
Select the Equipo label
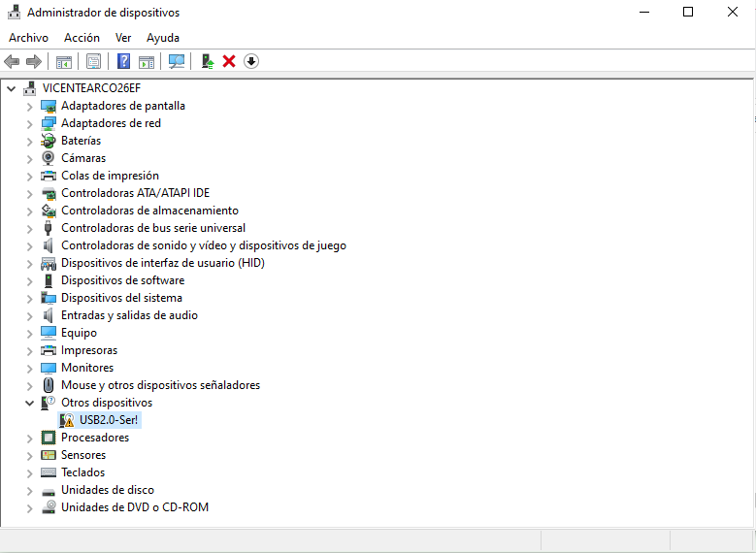point(79,333)
